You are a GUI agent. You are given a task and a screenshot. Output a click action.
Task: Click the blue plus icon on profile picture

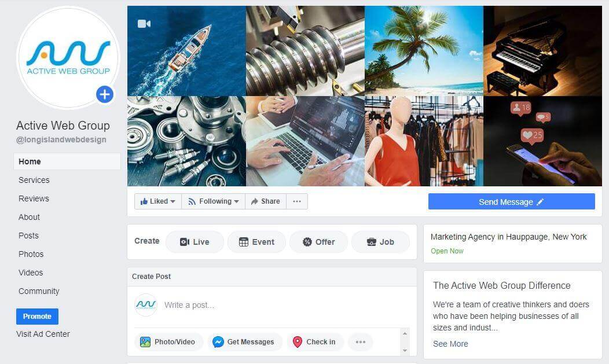(x=104, y=94)
